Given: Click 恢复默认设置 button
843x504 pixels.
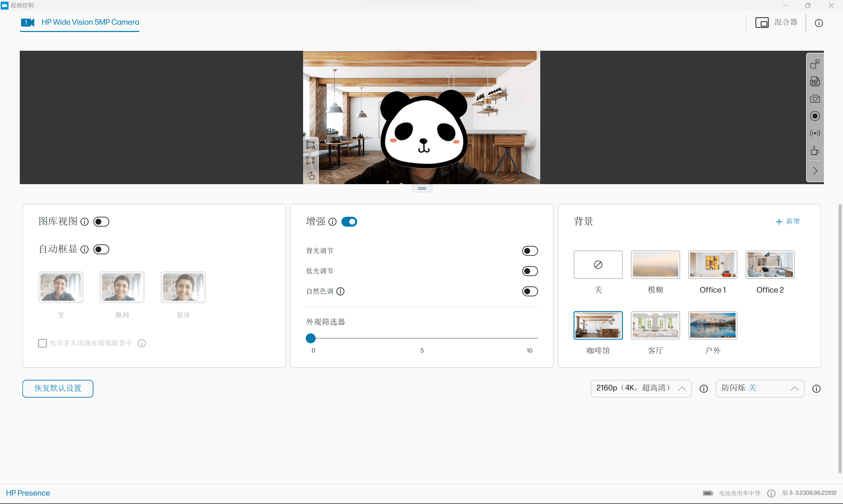Looking at the screenshot, I should [x=58, y=388].
